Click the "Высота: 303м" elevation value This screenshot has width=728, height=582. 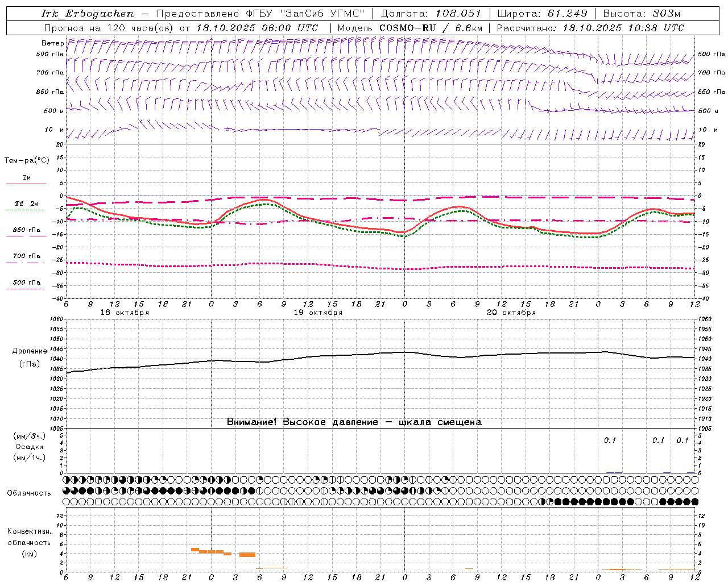click(642, 14)
